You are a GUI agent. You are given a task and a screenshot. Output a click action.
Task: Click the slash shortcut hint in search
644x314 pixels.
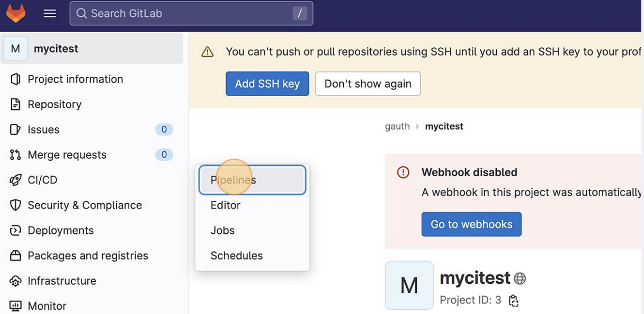tap(300, 13)
